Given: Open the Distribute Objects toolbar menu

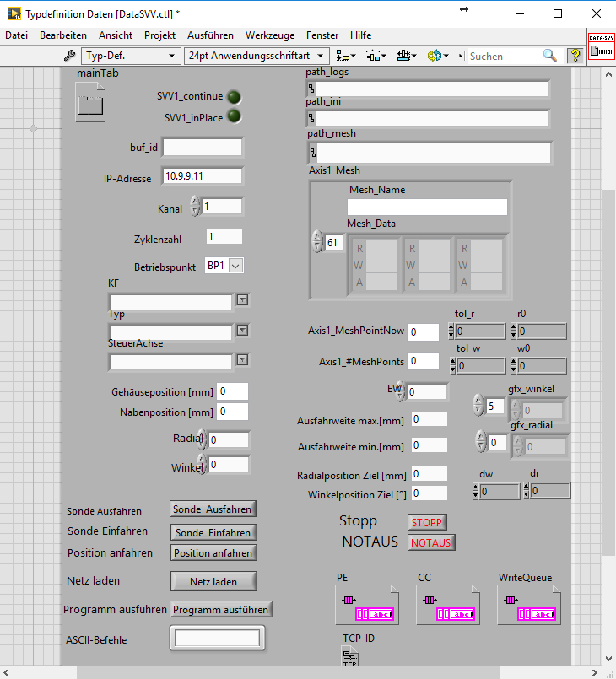Looking at the screenshot, I should pos(376,56).
